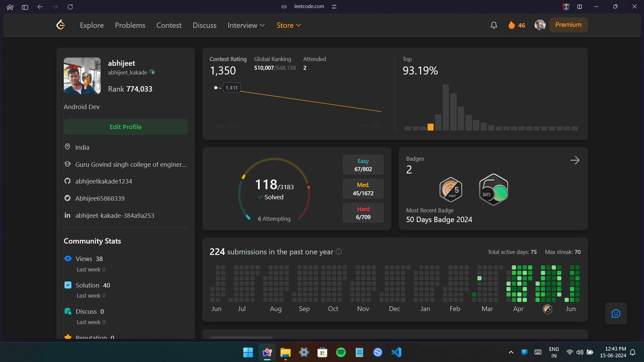Click the Total active days: 75 label

click(512, 252)
